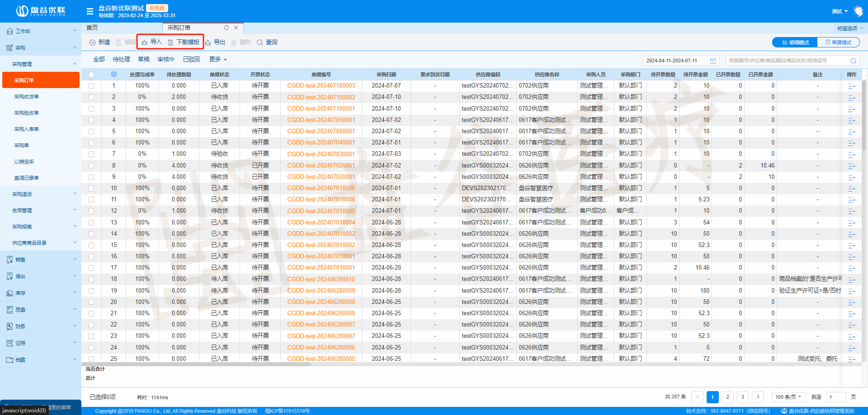The height and width of the screenshot is (415, 868).
Task: Check the checkbox for row 16
Action: tap(91, 256)
